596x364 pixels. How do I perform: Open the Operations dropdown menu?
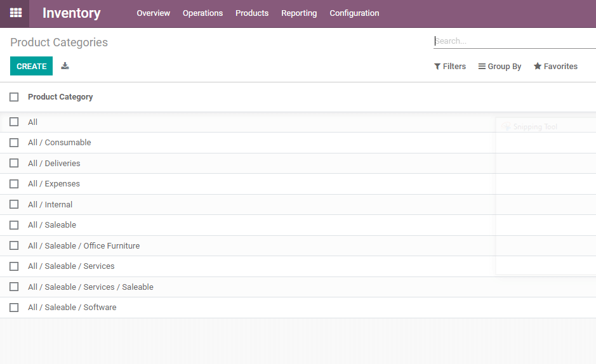202,13
